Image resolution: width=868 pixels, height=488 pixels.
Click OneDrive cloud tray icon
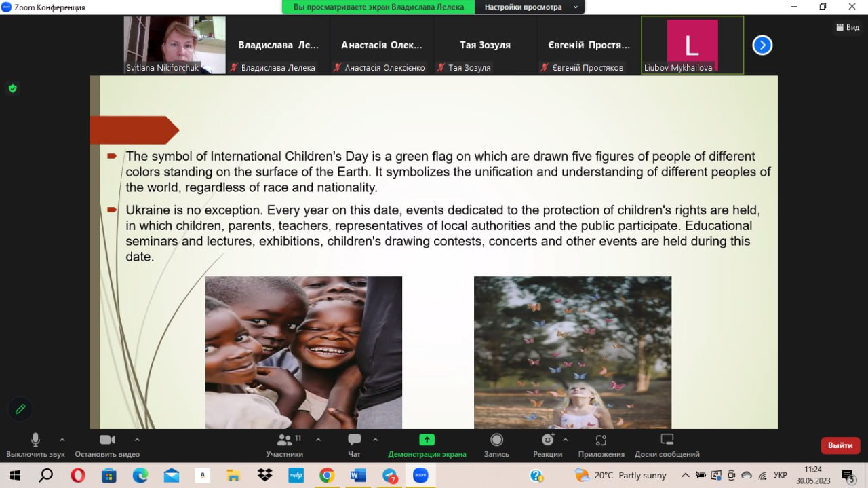[x=747, y=475]
